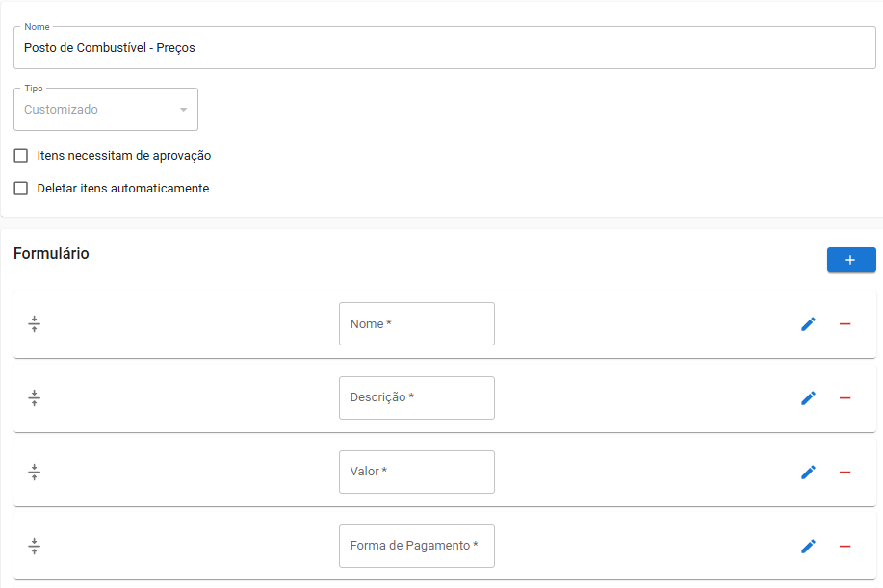
Task: Click the Formulário section heading
Action: 51,254
